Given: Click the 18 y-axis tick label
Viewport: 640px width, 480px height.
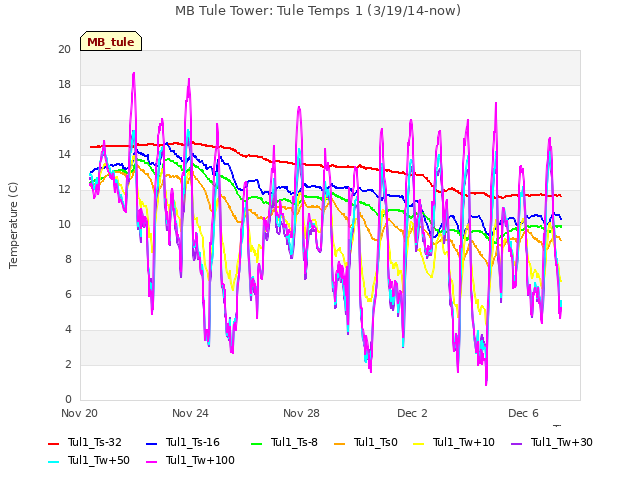Looking at the screenshot, I should point(64,84).
